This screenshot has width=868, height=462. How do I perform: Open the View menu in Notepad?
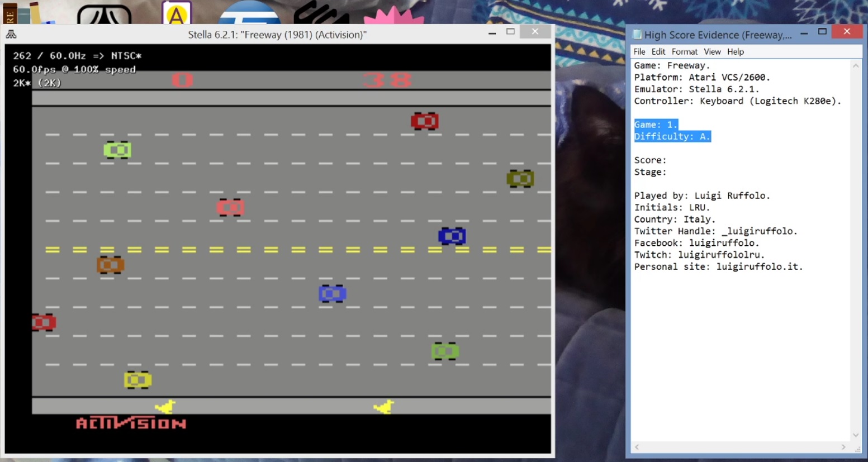pyautogui.click(x=712, y=51)
